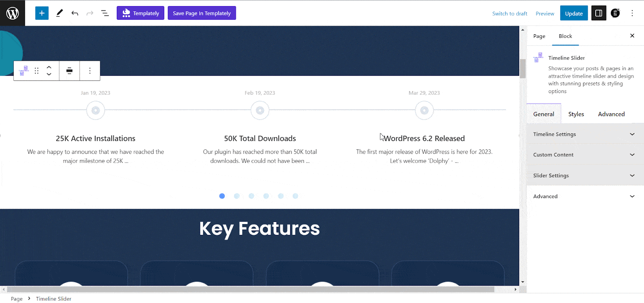This screenshot has height=303, width=644.
Task: Click the Timeline Slider block icon in sidebar
Action: (538, 57)
